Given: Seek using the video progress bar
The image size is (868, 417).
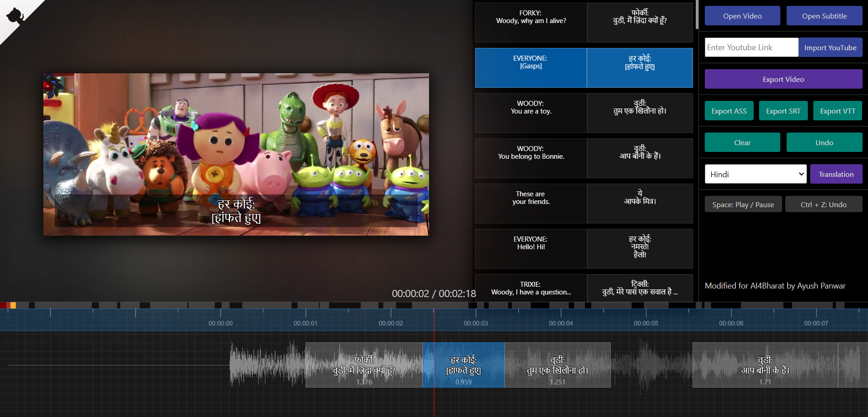Looking at the screenshot, I should click(x=434, y=305).
